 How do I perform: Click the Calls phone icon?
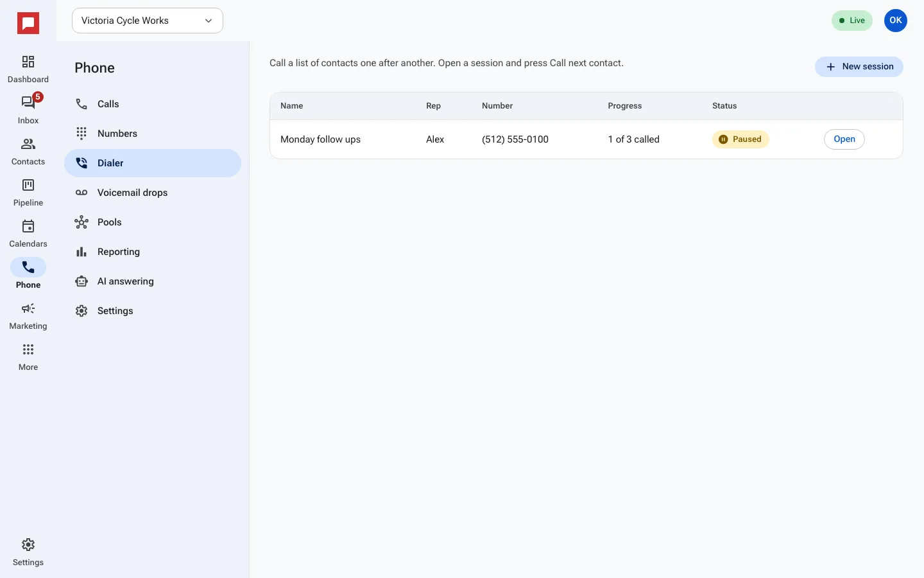pos(81,104)
